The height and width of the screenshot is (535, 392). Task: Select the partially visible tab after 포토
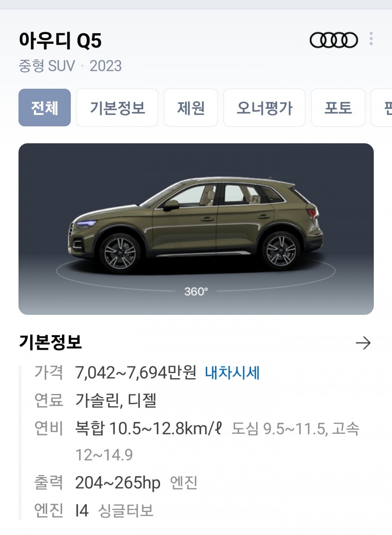(x=382, y=107)
